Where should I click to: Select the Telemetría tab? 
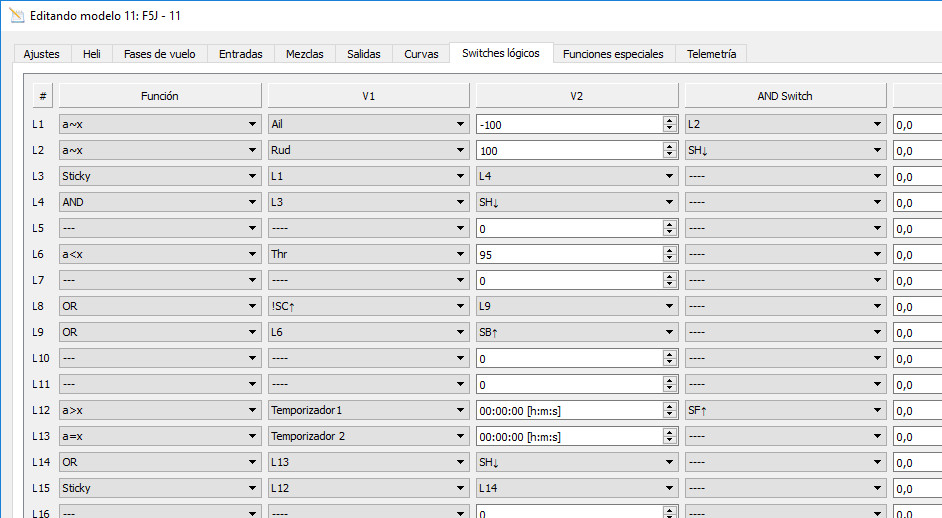click(711, 54)
